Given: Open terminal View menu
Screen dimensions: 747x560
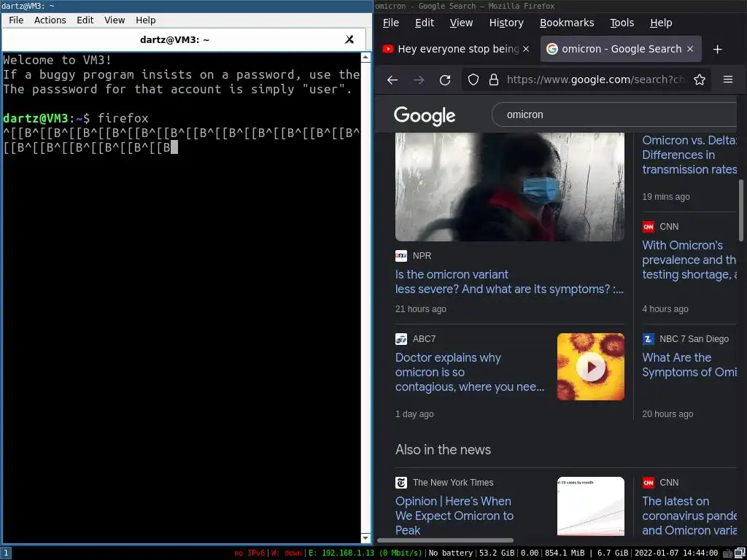Looking at the screenshot, I should 115,20.
